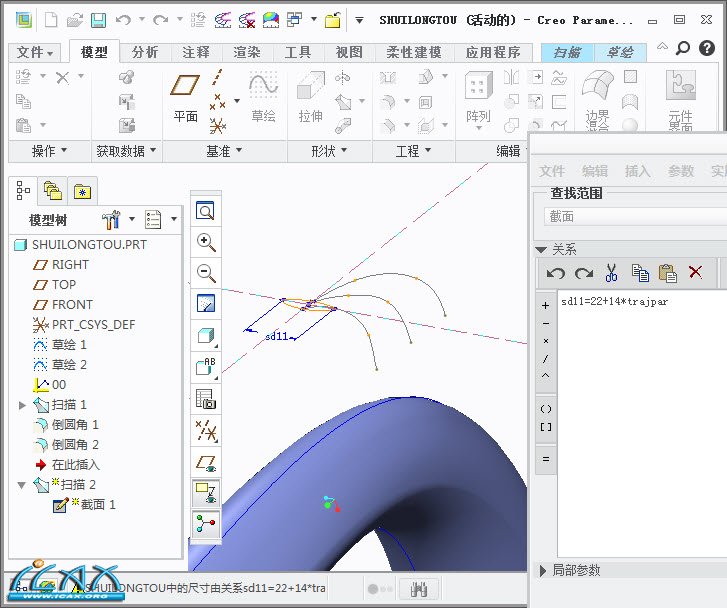Click the scissors cut icon in relations toolbar
Image resolution: width=727 pixels, height=608 pixels.
pyautogui.click(x=612, y=272)
